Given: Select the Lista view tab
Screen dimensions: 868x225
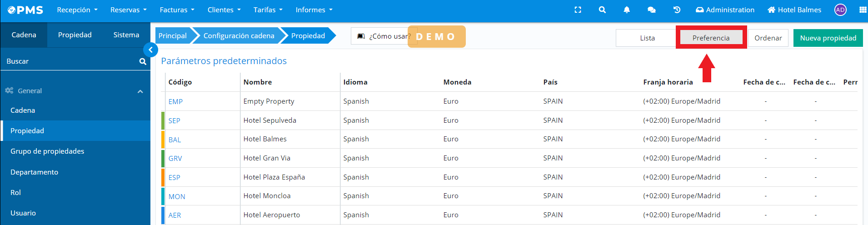Looking at the screenshot, I should click(647, 38).
